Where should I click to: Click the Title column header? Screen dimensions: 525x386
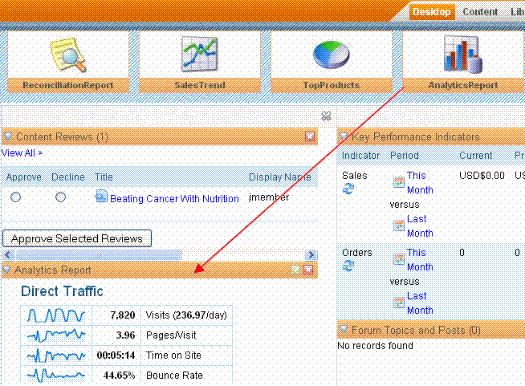click(104, 177)
